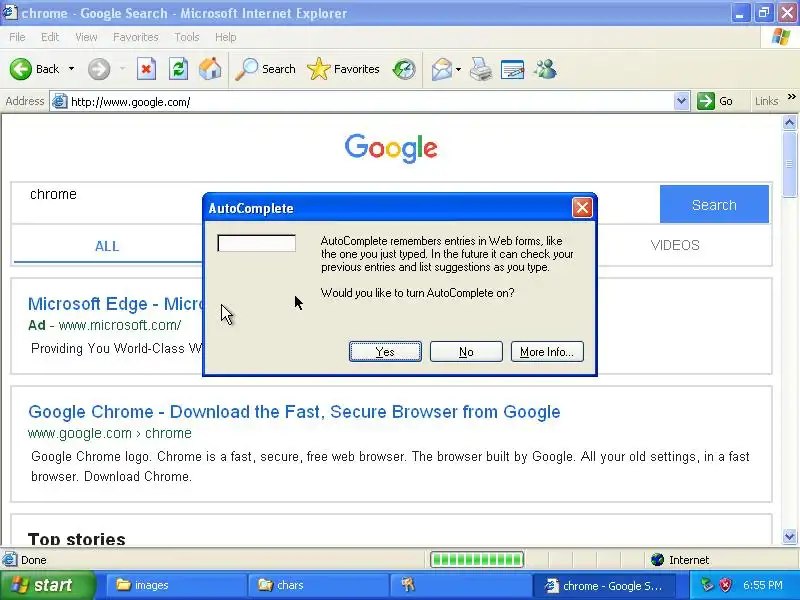Click the IE icon in title bar
800x600 pixels.
tap(9, 12)
